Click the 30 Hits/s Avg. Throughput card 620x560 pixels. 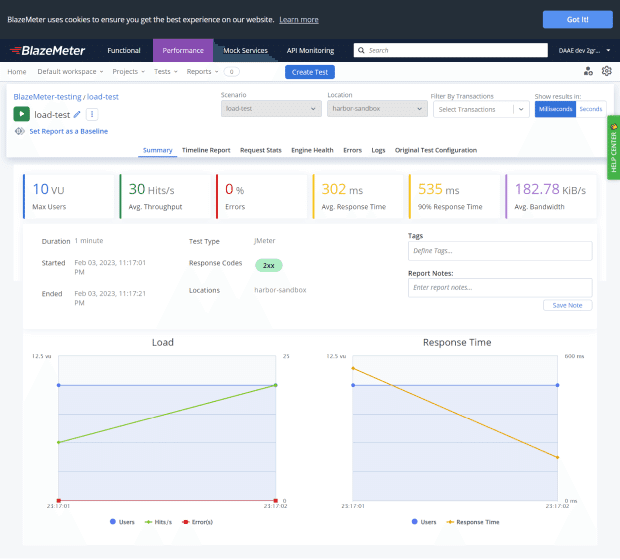(165, 196)
